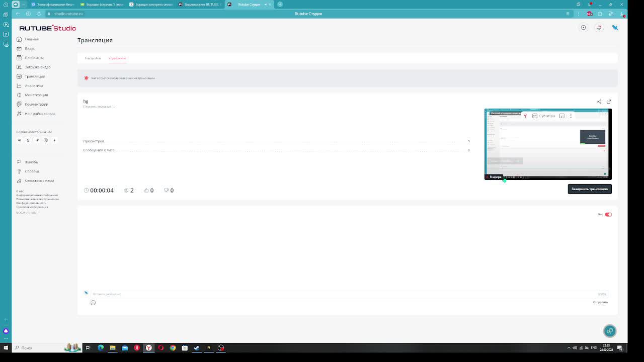Open Google Chrome from the taskbar
Viewport: 644px width, 362px height.
(x=173, y=347)
